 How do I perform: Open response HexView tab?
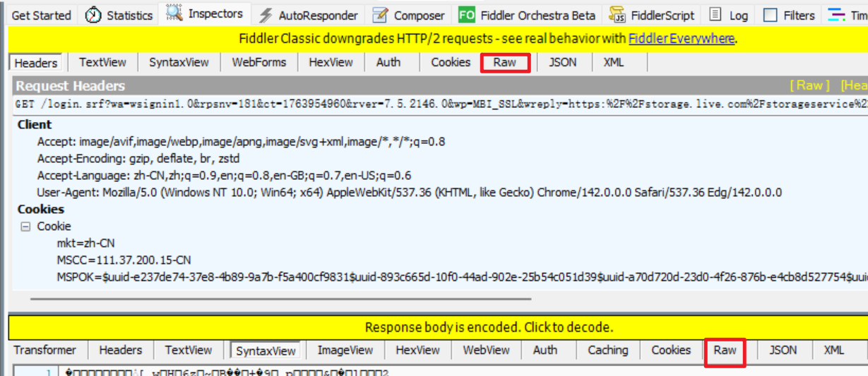click(417, 350)
